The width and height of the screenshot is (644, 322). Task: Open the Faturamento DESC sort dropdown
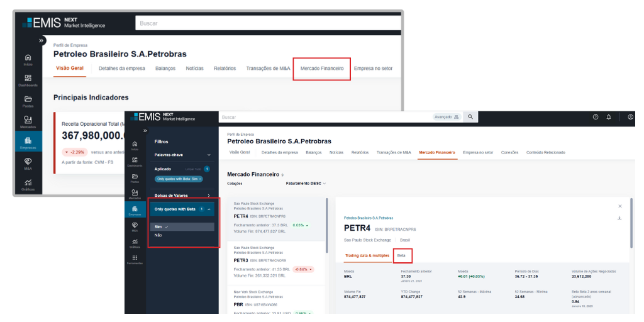pyautogui.click(x=306, y=184)
